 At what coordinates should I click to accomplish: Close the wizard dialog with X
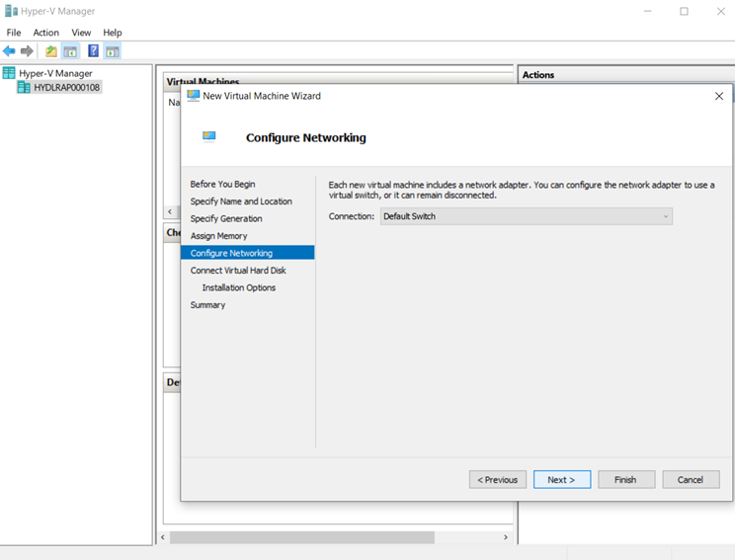718,96
